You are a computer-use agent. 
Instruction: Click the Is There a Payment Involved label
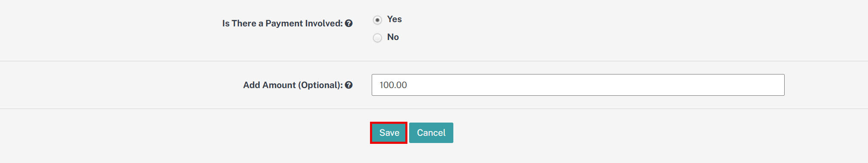(282, 23)
